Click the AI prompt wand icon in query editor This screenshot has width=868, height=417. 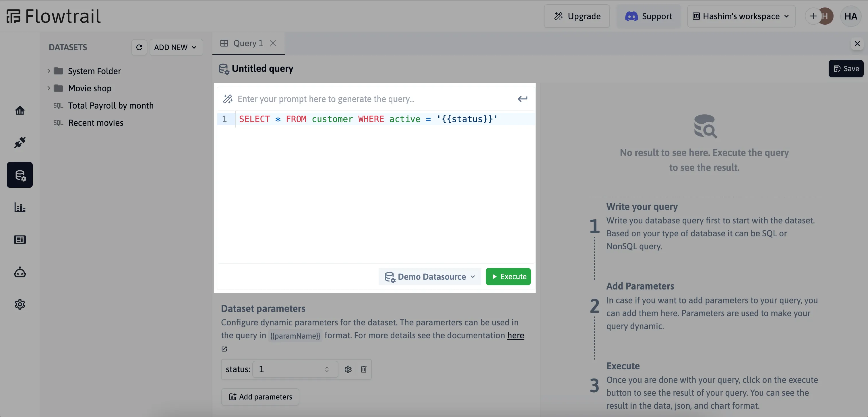pyautogui.click(x=228, y=99)
